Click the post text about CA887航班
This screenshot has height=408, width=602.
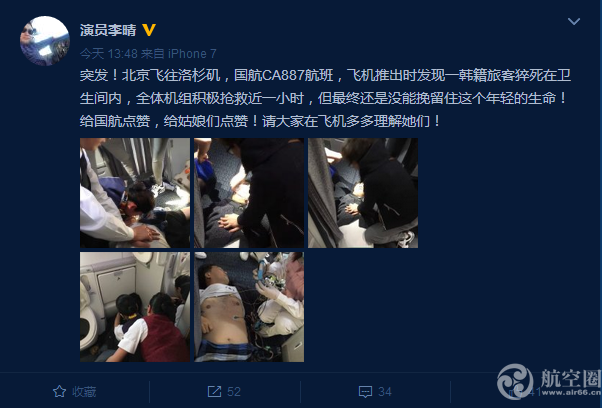324,98
